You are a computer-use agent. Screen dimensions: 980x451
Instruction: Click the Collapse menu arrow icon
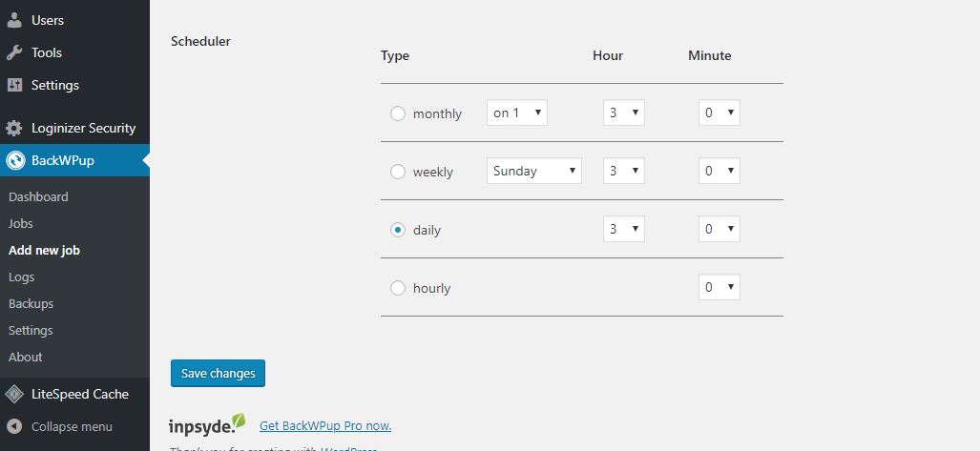pos(14,426)
